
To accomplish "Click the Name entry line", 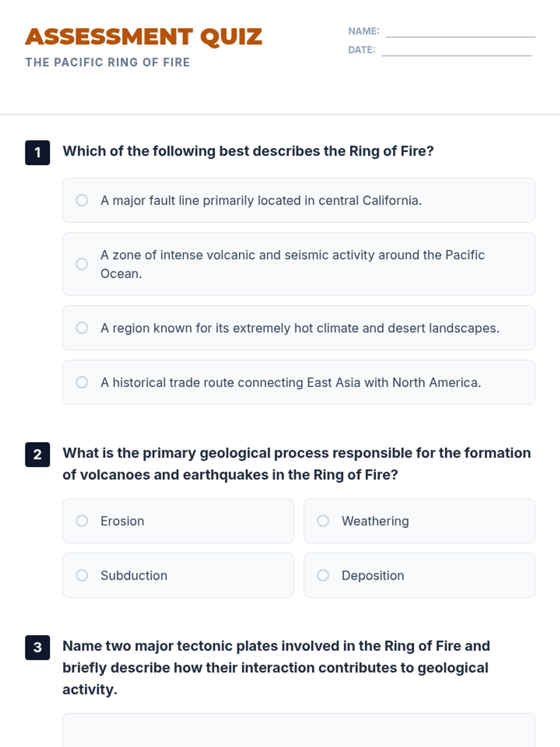I will pos(460,32).
